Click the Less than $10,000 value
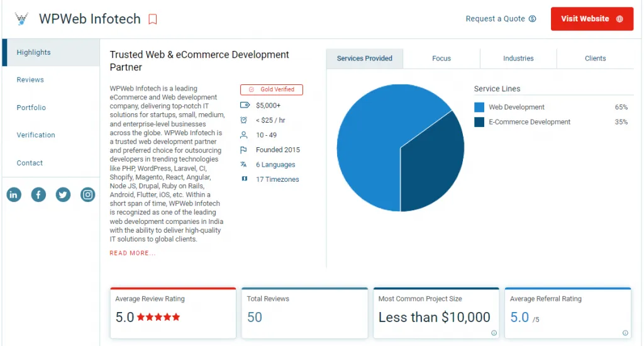Viewport: 644px width, 346px height. (434, 317)
